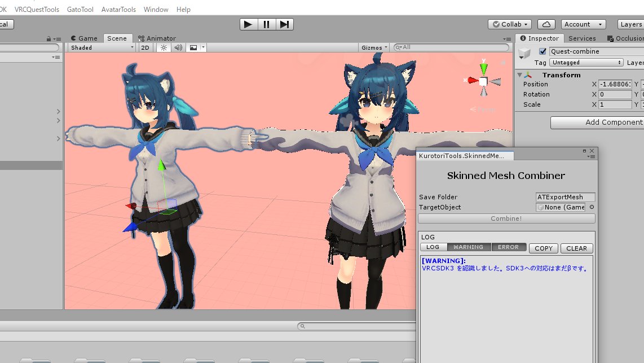
Task: Open Skinned Mesh Combiner window options menu
Action: [592, 156]
